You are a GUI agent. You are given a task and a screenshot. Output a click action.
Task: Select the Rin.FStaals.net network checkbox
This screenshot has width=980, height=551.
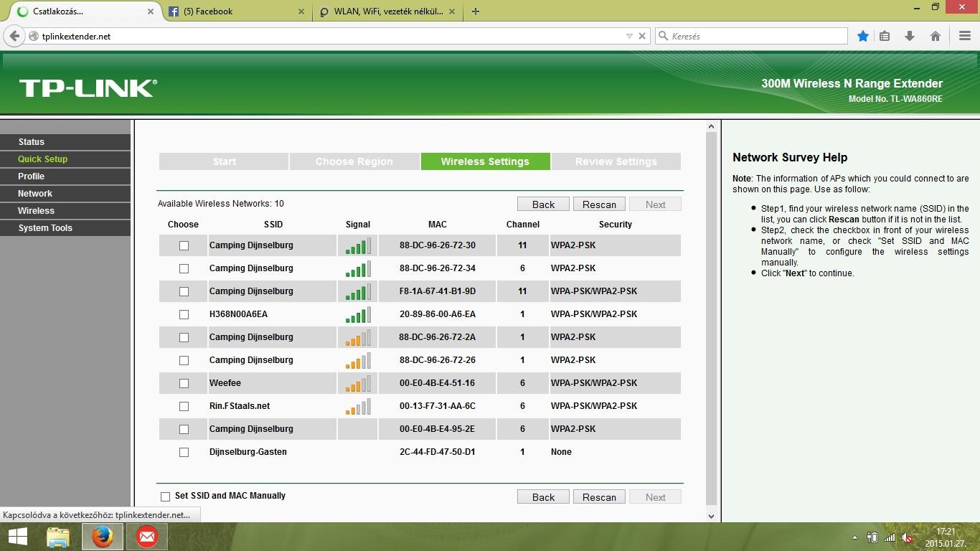(x=184, y=406)
